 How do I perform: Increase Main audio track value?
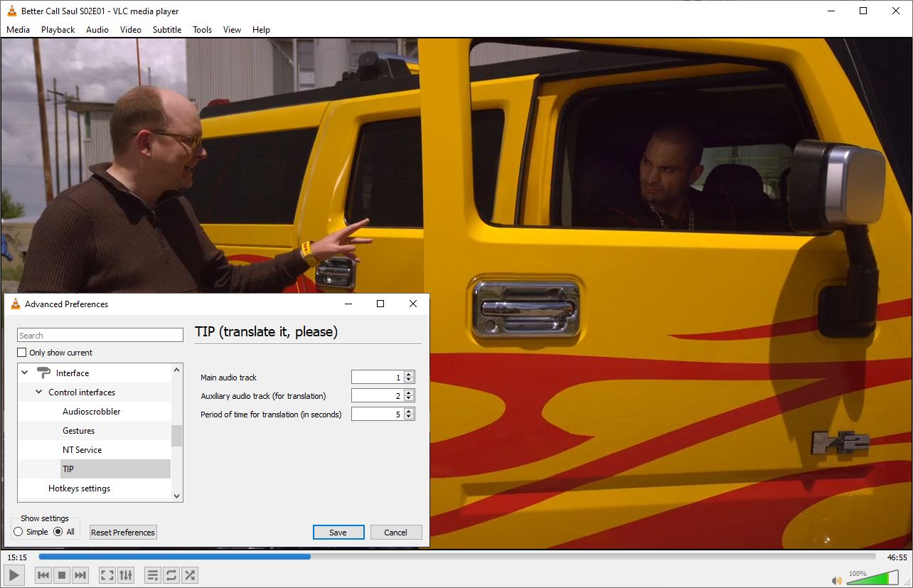(x=409, y=374)
